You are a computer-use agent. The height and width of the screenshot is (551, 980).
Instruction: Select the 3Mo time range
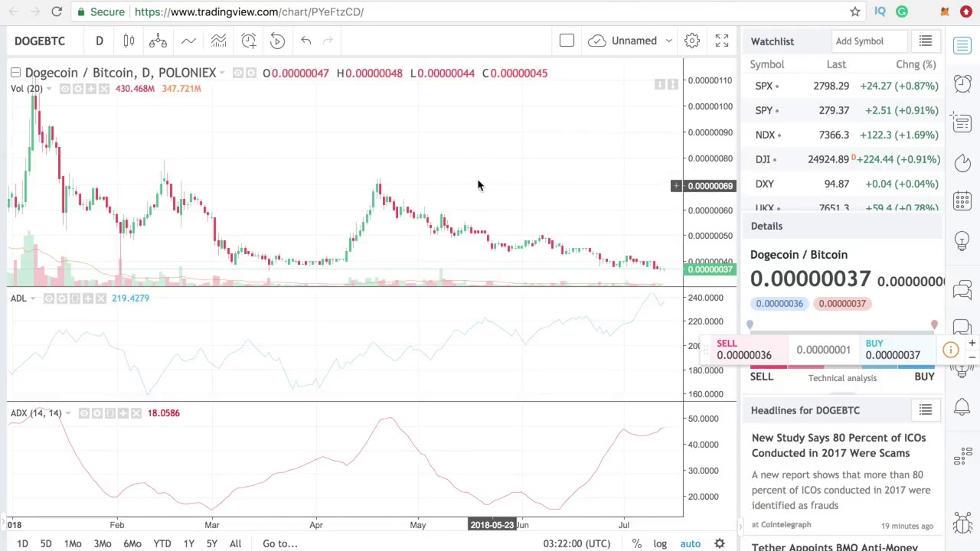coord(103,543)
